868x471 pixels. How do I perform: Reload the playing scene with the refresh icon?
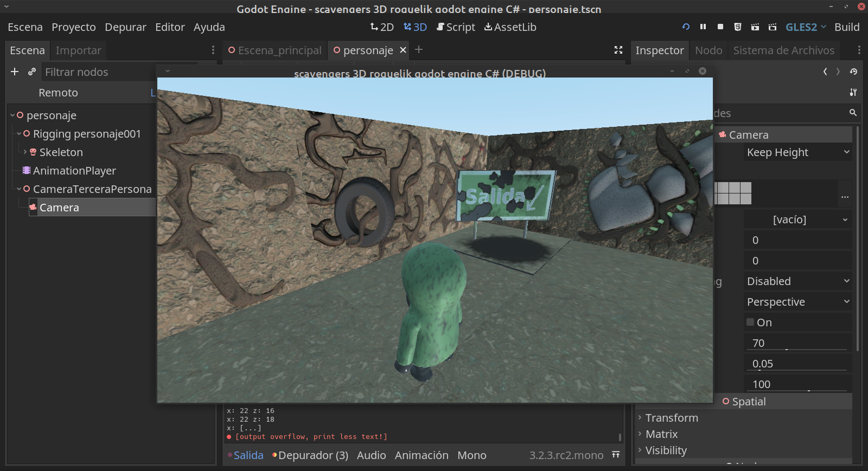tap(686, 27)
